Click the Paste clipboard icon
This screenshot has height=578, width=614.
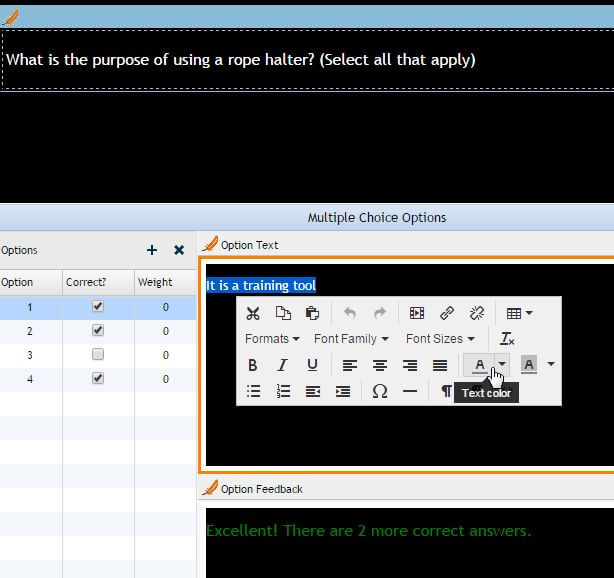[x=312, y=313]
